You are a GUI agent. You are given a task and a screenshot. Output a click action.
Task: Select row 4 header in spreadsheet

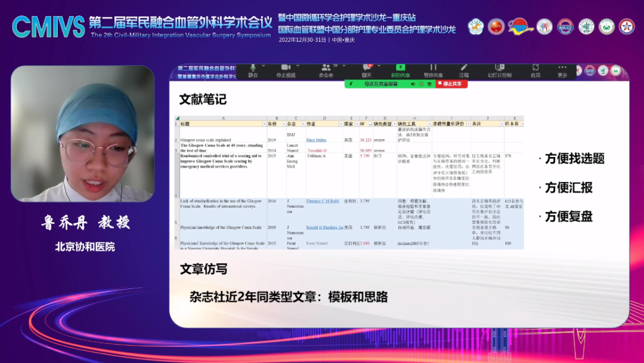click(177, 176)
